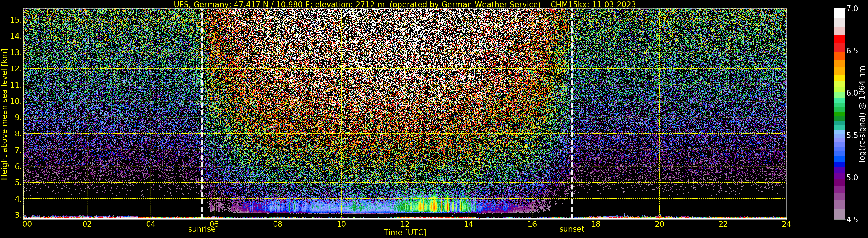Click the 3. height tick label

pos(18,215)
